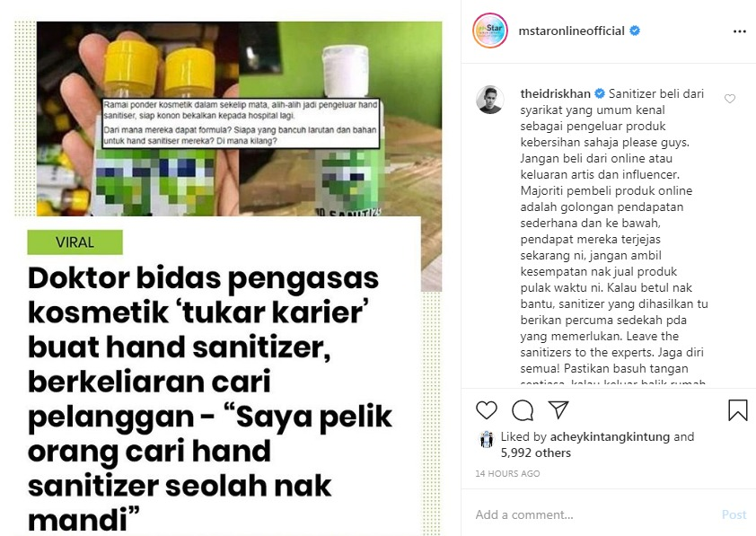Open theidriskhan username link
756x536 pixels.
556,93
